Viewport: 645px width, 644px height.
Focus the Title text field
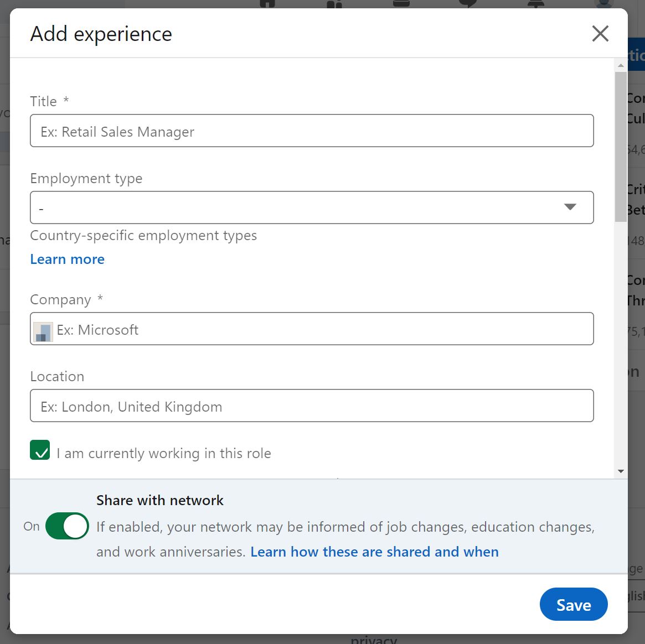coord(311,131)
